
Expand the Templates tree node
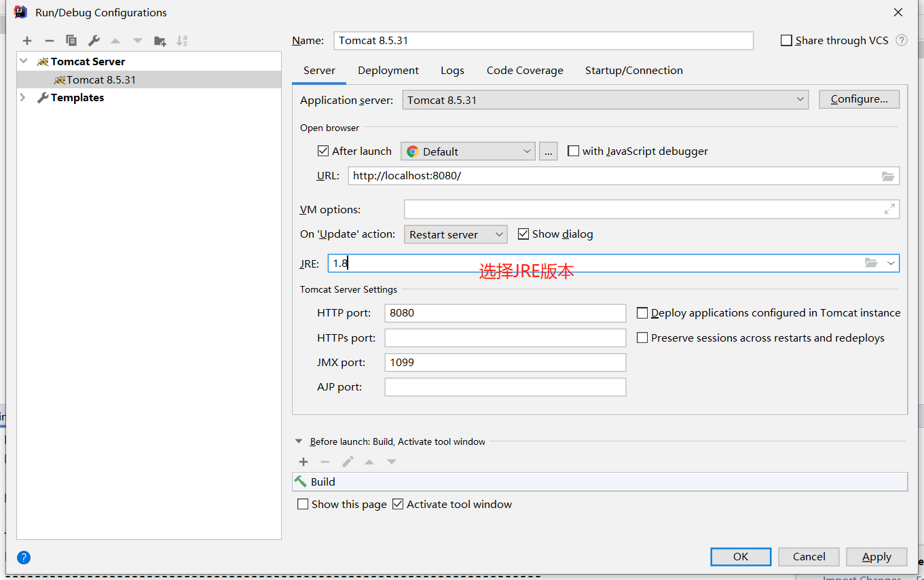point(23,97)
